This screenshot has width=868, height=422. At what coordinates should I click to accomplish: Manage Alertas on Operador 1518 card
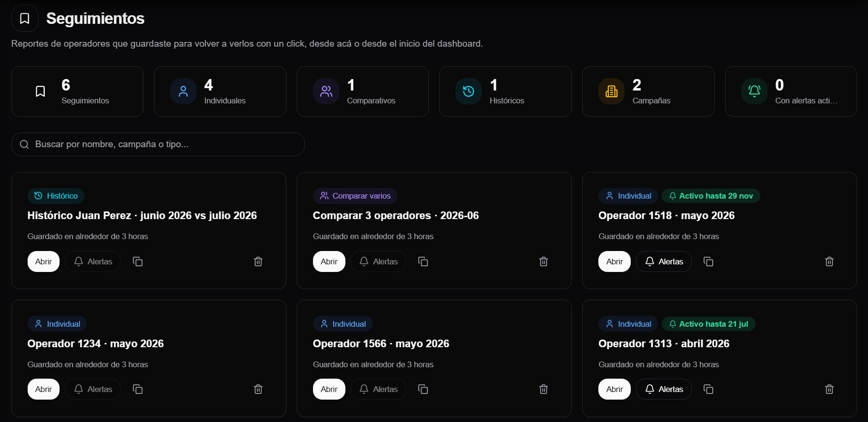(664, 261)
